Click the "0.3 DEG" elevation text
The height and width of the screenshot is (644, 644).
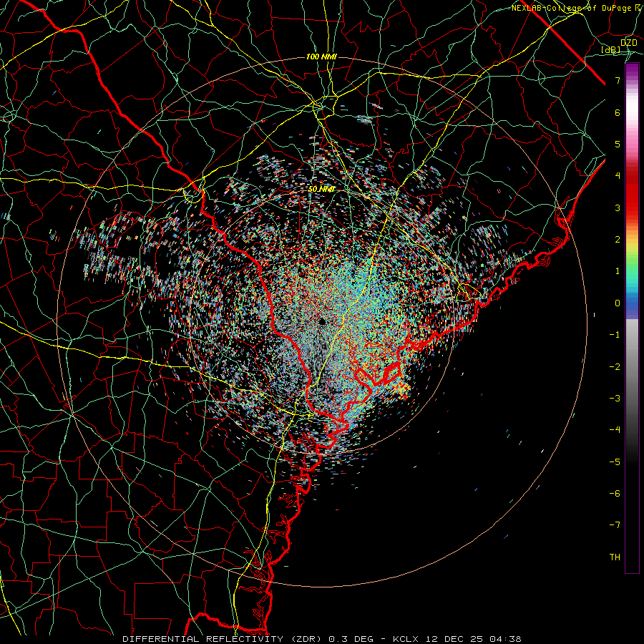click(351, 639)
